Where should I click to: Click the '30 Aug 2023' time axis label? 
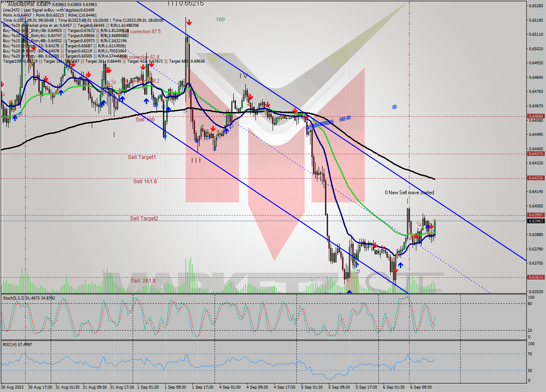point(12,387)
